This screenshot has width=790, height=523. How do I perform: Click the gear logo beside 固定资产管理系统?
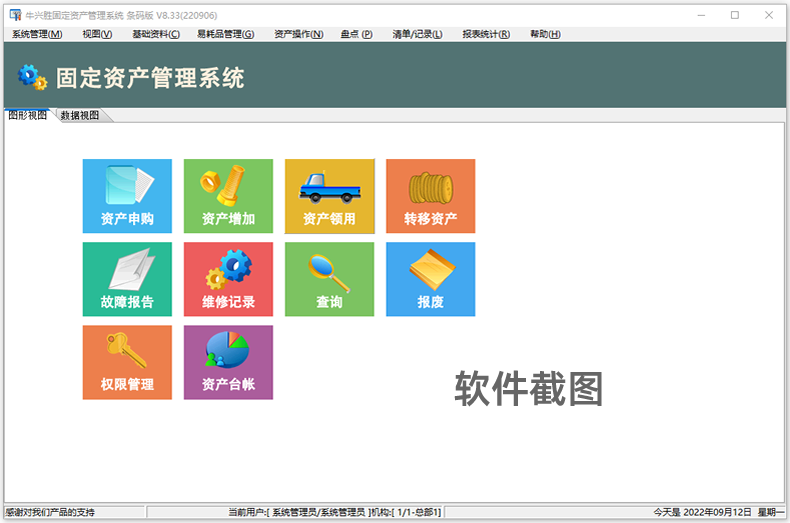coord(32,77)
